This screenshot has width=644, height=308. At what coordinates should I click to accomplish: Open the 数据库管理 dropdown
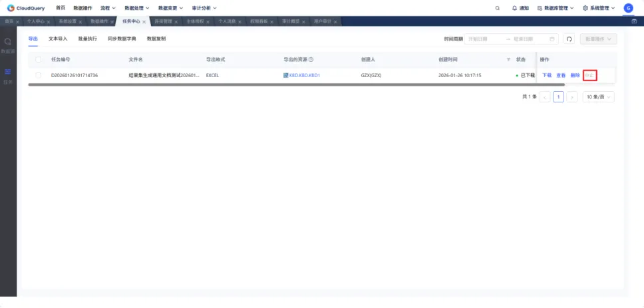pyautogui.click(x=556, y=8)
